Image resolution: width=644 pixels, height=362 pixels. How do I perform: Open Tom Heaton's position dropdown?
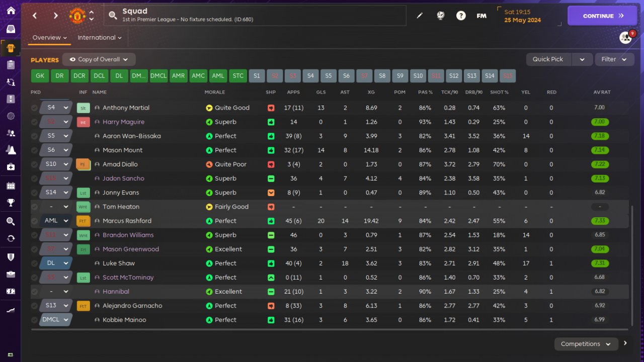(x=56, y=207)
